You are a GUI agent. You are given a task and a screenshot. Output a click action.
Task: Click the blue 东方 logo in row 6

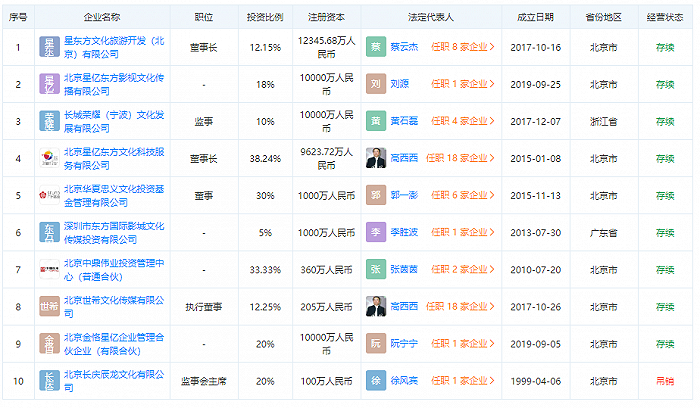click(50, 232)
